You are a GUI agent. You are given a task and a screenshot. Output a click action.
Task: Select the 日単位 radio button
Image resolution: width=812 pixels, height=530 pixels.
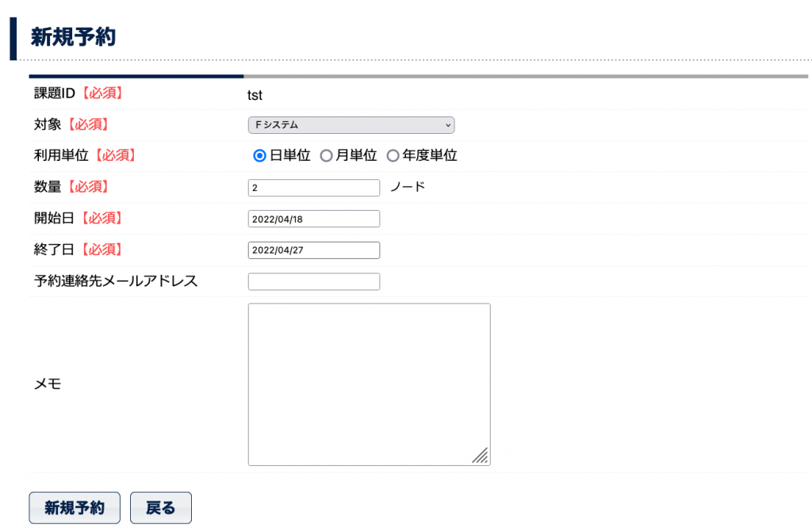click(x=259, y=156)
